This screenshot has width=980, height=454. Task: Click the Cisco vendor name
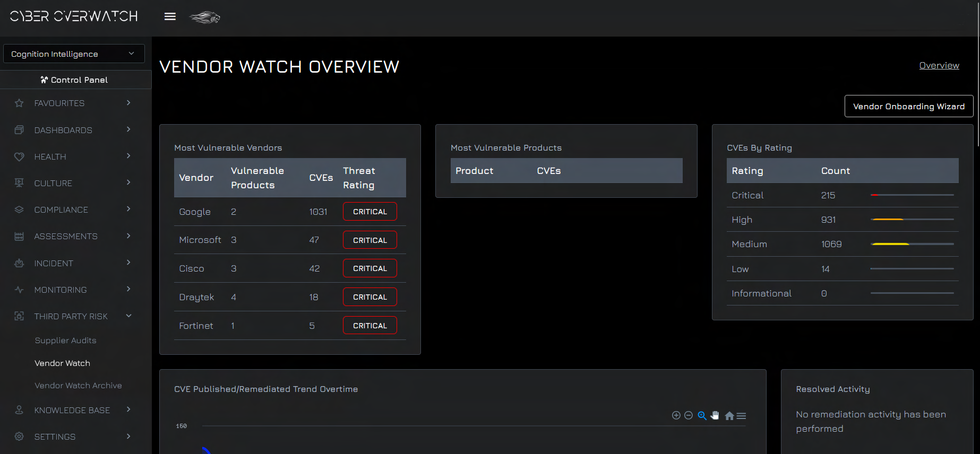click(x=192, y=268)
